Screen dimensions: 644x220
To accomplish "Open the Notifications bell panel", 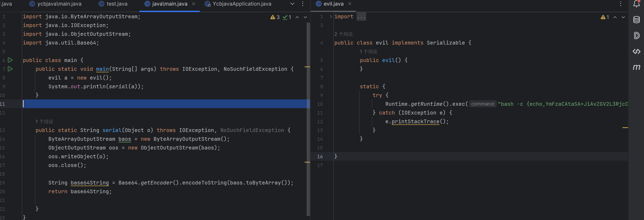I will 637,4.
